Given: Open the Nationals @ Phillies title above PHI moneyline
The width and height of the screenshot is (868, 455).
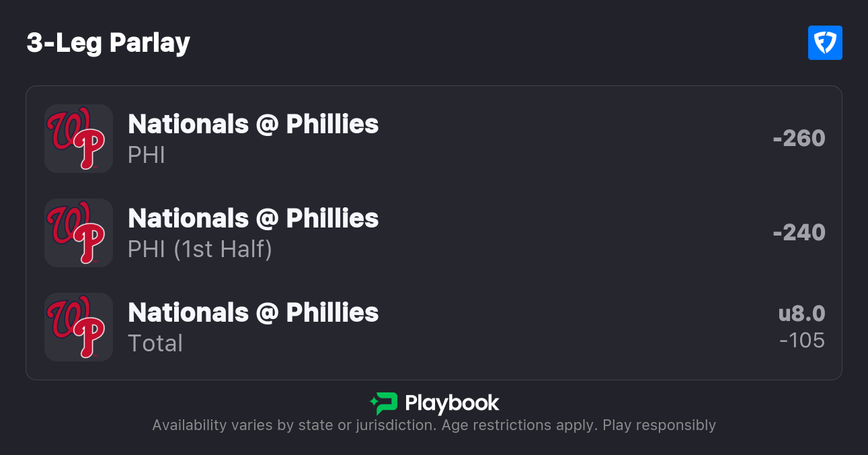Looking at the screenshot, I should 253,125.
